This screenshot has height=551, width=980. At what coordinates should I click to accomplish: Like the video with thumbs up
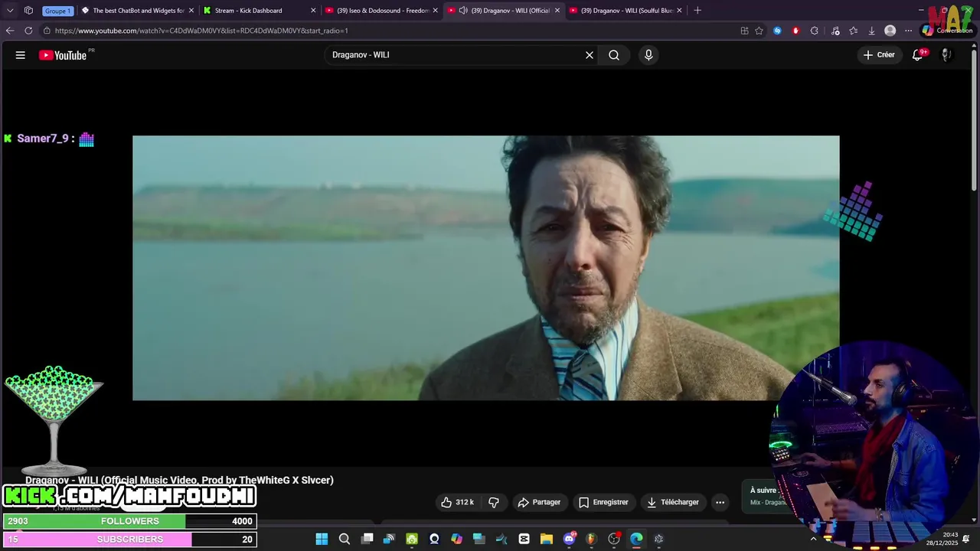point(457,502)
